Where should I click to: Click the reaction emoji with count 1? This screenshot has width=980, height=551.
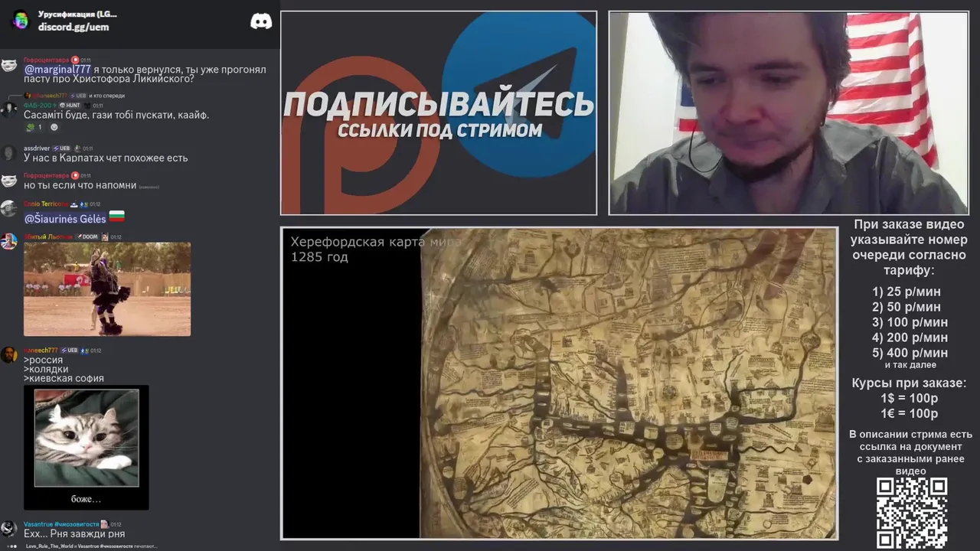pos(34,127)
